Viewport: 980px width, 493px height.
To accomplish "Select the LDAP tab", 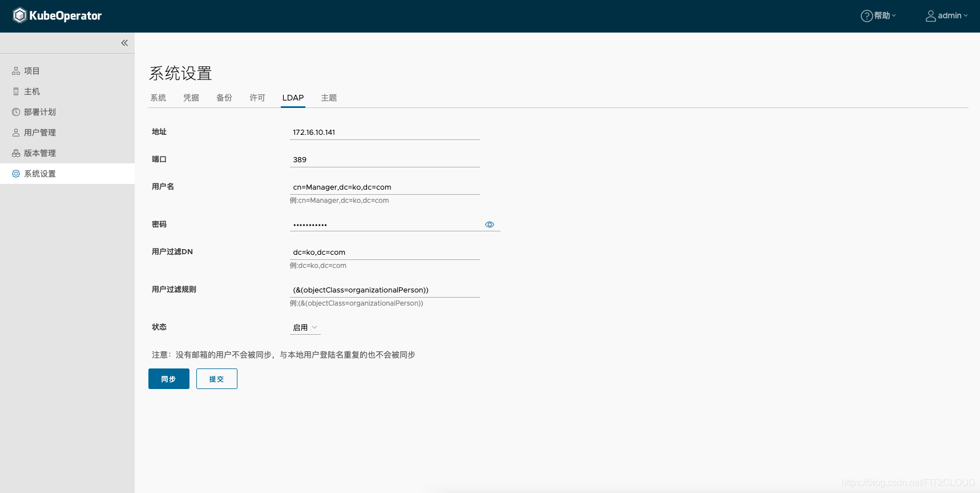I will (293, 98).
